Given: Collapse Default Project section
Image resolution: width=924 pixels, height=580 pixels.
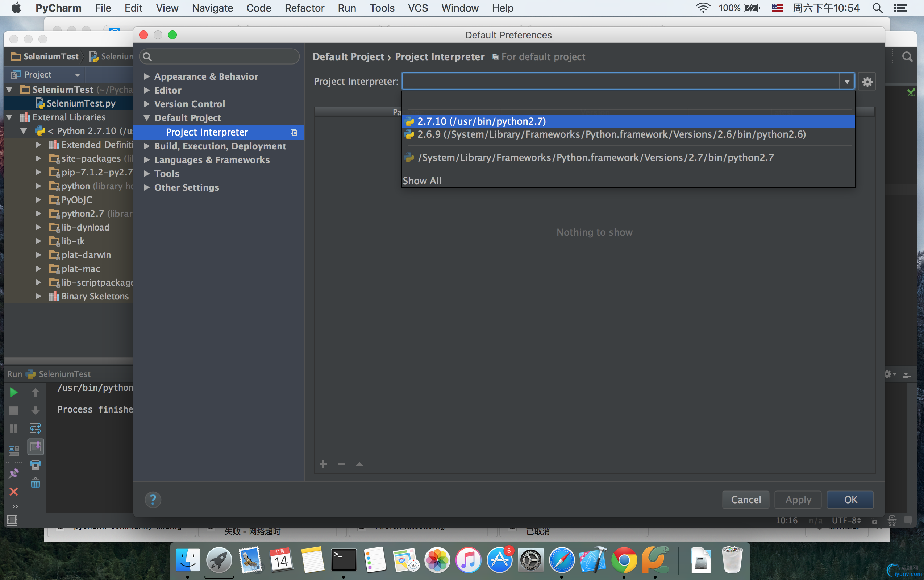Looking at the screenshot, I should point(146,118).
